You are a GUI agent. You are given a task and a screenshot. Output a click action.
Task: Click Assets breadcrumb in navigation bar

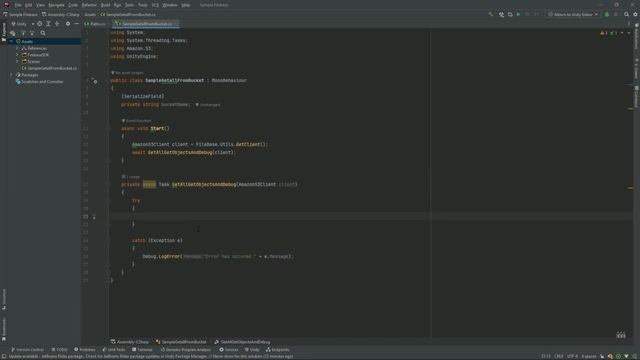tap(90, 14)
